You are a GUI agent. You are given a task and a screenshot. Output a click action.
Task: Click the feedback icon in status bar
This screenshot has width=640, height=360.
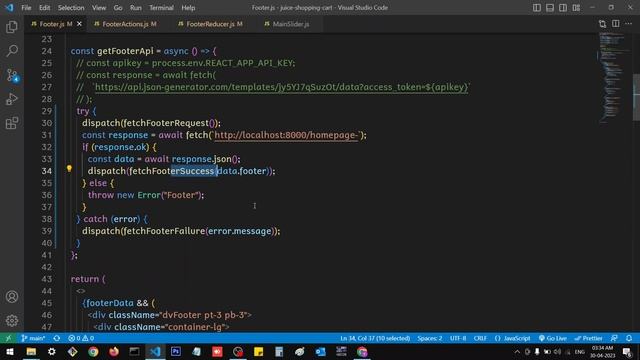[x=614, y=338]
